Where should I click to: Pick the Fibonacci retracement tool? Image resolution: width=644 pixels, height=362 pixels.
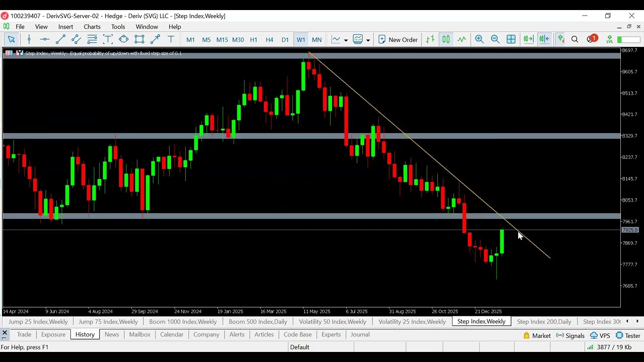pyautogui.click(x=92, y=39)
